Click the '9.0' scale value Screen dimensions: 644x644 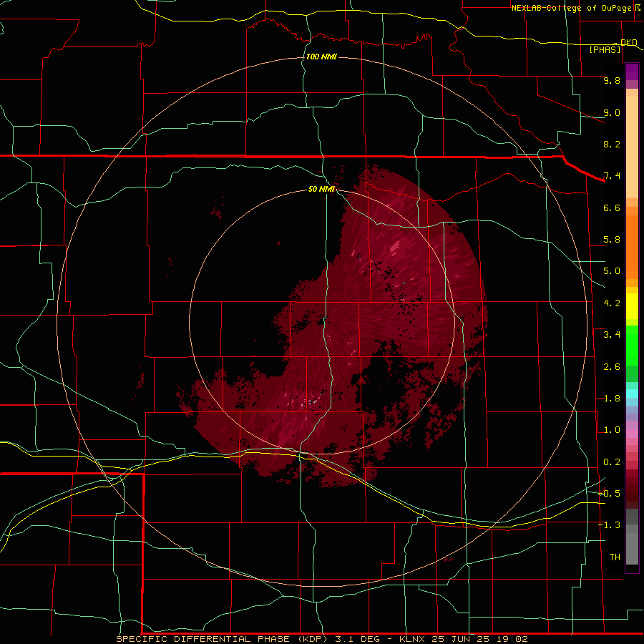point(612,112)
